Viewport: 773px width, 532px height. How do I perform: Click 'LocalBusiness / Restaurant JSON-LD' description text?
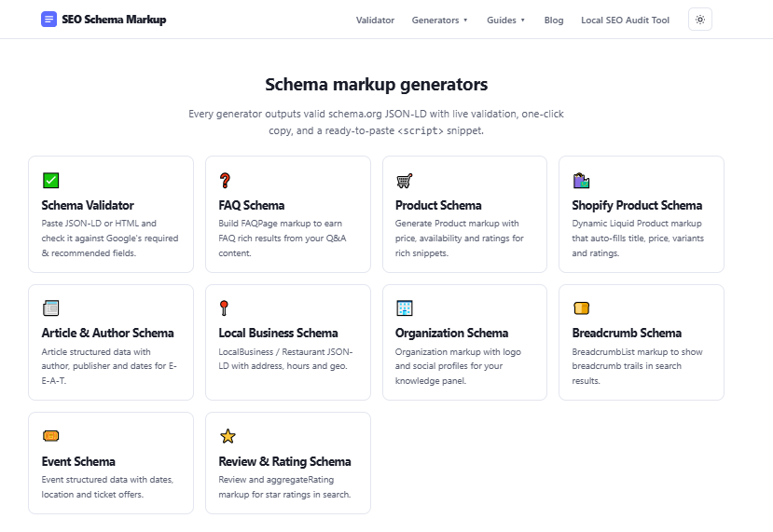(x=285, y=359)
